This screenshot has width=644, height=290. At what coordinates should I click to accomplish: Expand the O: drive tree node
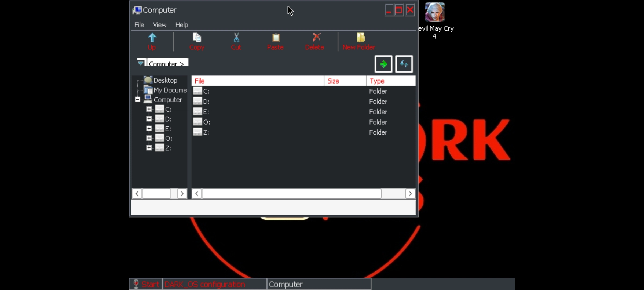pyautogui.click(x=149, y=138)
